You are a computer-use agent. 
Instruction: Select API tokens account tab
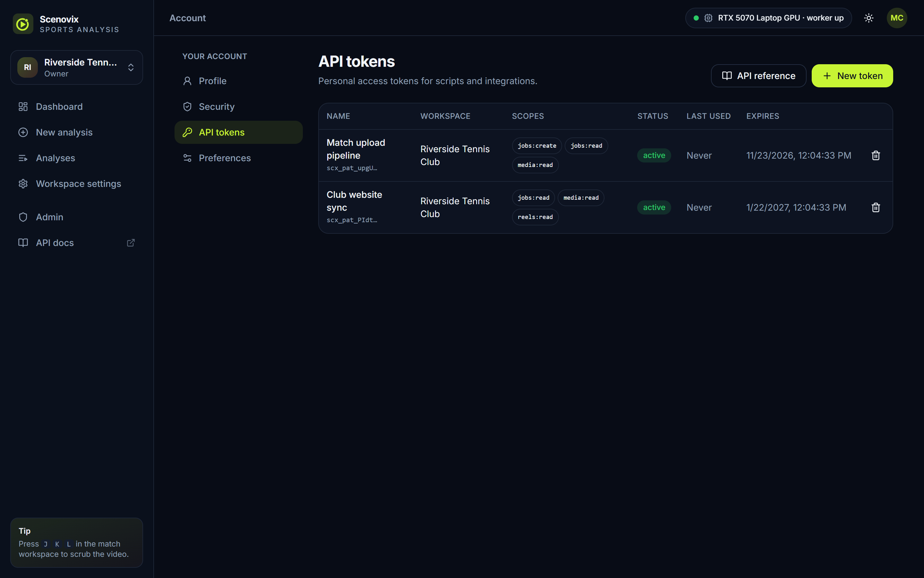click(239, 132)
